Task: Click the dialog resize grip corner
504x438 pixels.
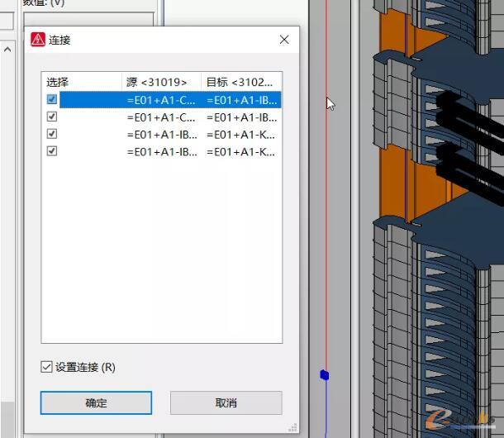Action: point(292,427)
